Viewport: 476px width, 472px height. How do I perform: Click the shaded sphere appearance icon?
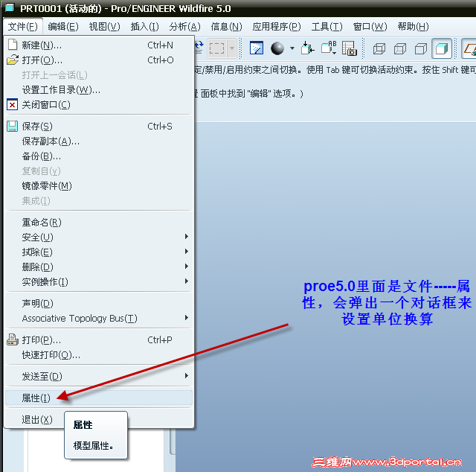click(x=277, y=48)
